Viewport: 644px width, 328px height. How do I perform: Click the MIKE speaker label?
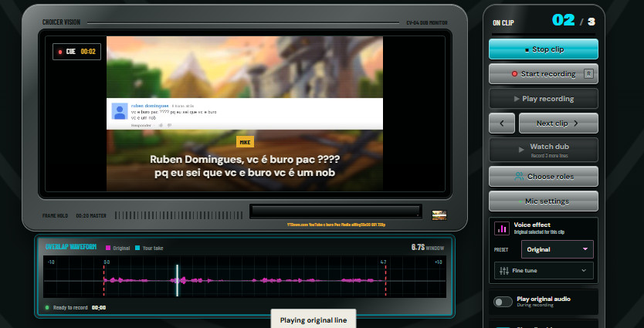coord(246,142)
